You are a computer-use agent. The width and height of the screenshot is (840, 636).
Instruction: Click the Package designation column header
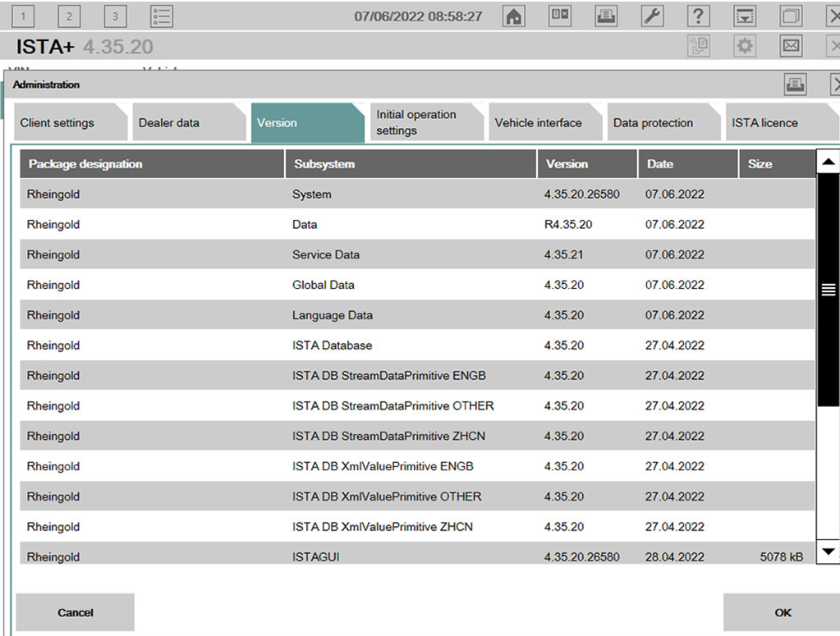pos(152,164)
